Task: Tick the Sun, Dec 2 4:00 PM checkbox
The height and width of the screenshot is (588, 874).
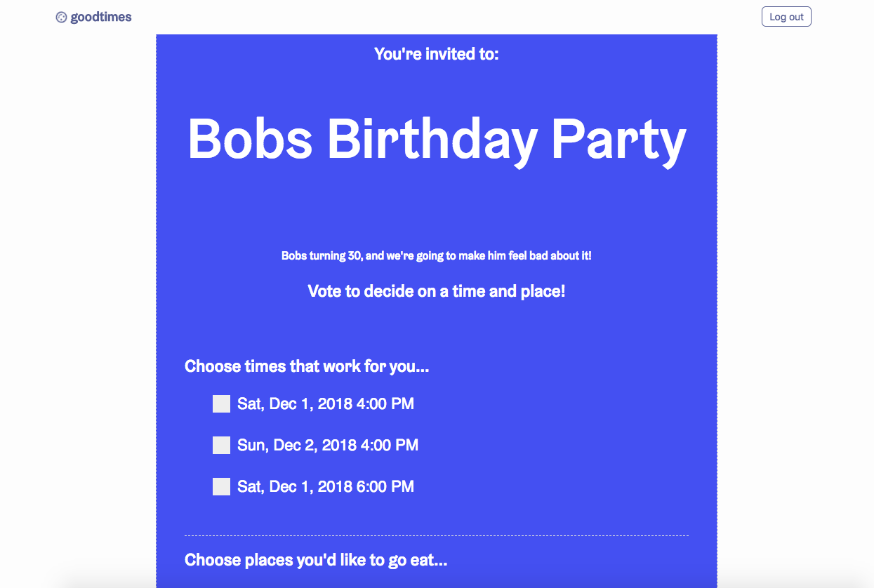Action: tap(221, 445)
